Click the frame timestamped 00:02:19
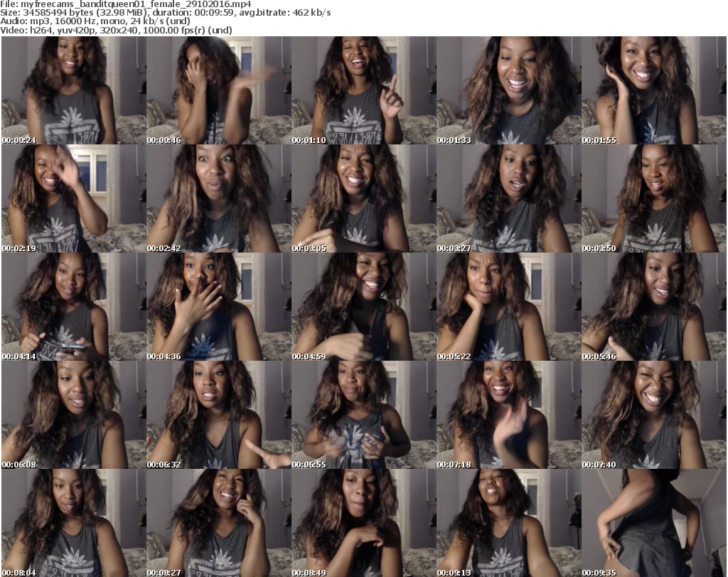 click(73, 198)
